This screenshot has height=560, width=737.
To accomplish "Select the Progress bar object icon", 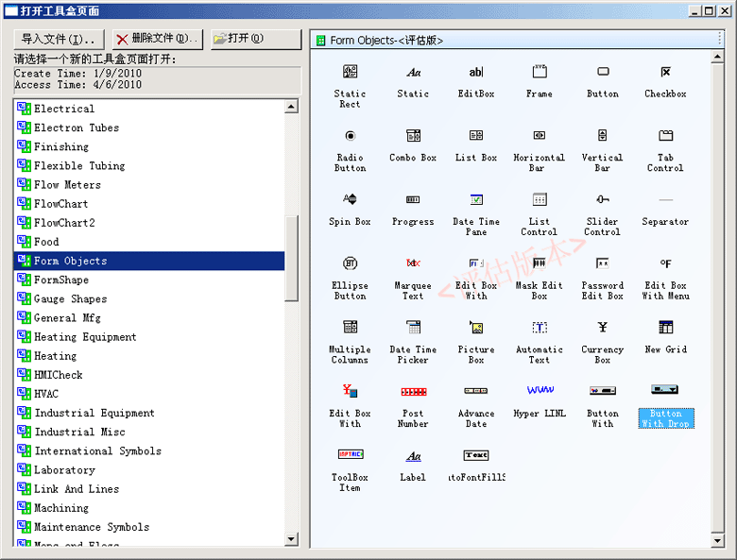I will point(413,200).
